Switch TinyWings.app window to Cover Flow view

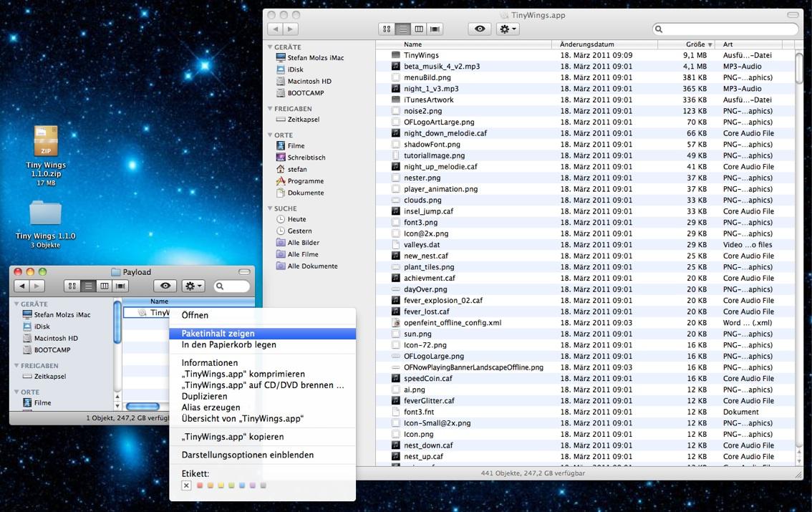pyautogui.click(x=435, y=29)
